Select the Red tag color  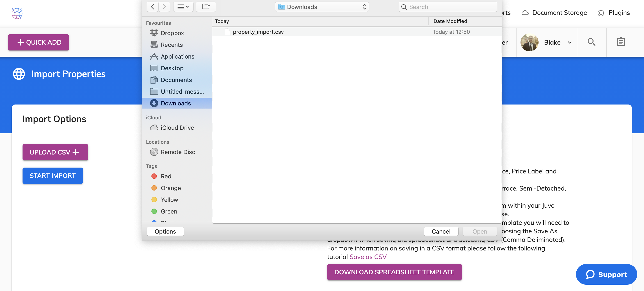tap(166, 176)
